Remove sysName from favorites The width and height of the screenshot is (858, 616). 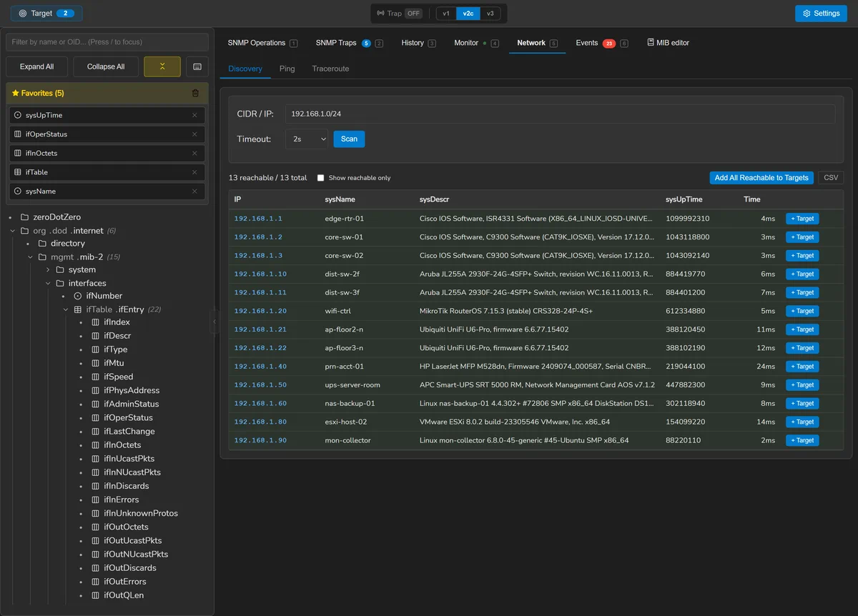click(194, 192)
